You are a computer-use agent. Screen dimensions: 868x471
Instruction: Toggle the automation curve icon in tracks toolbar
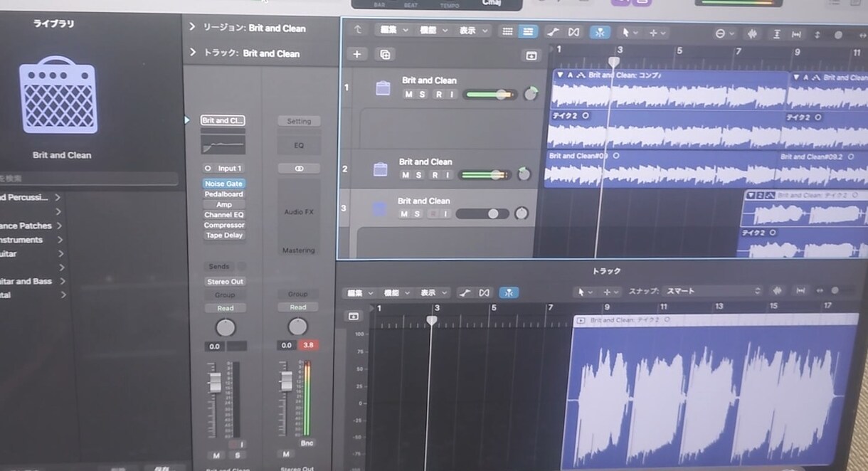coord(553,32)
